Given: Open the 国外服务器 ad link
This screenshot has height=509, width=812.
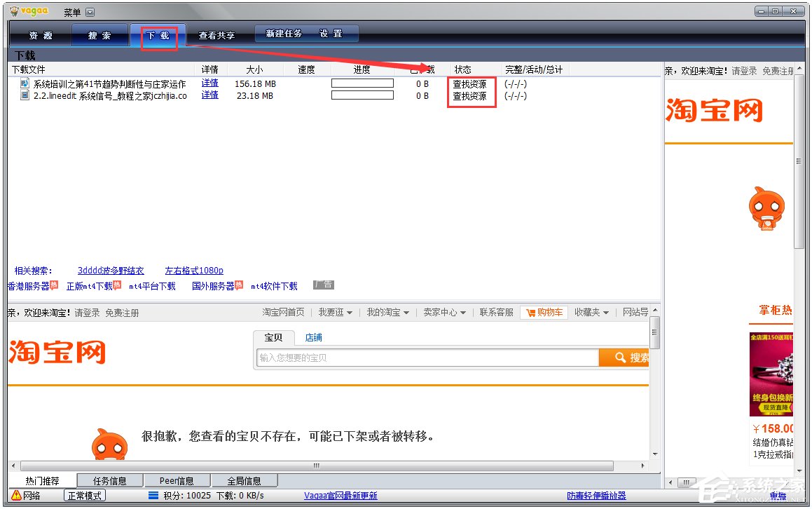Looking at the screenshot, I should (x=214, y=286).
